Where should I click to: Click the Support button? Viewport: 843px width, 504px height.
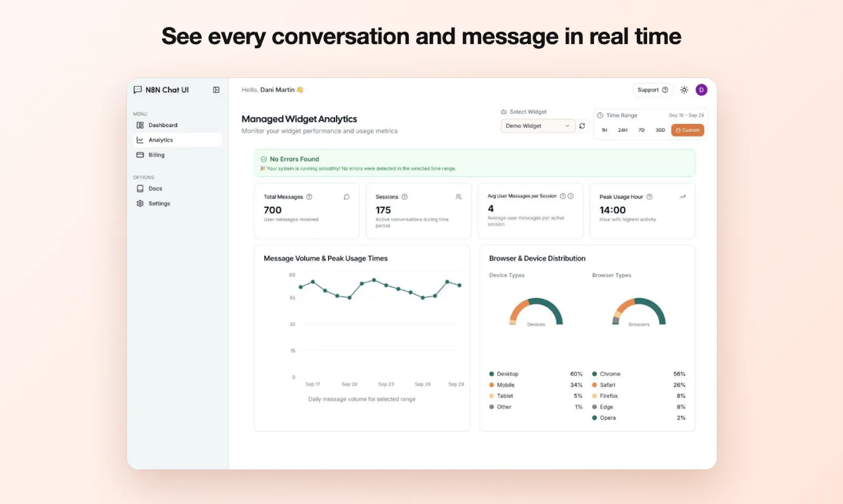652,90
